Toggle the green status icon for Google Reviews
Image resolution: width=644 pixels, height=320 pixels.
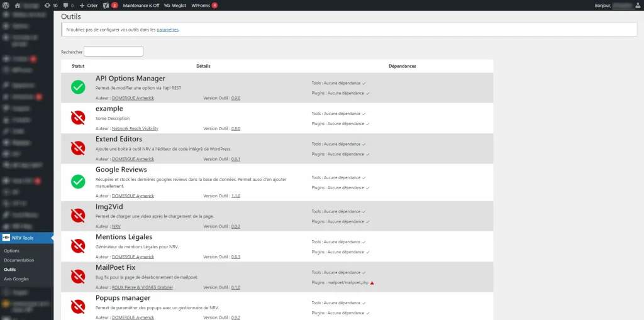pyautogui.click(x=78, y=182)
